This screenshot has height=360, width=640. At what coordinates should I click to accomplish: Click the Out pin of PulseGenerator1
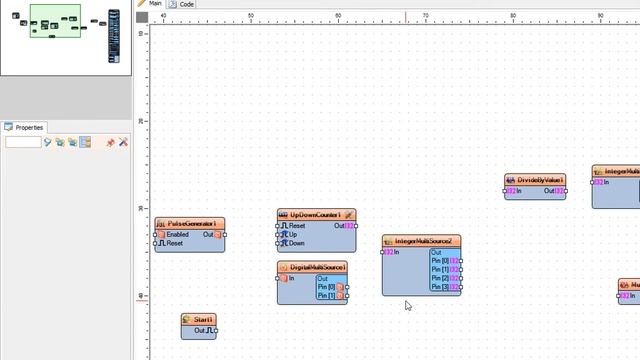pyautogui.click(x=224, y=235)
